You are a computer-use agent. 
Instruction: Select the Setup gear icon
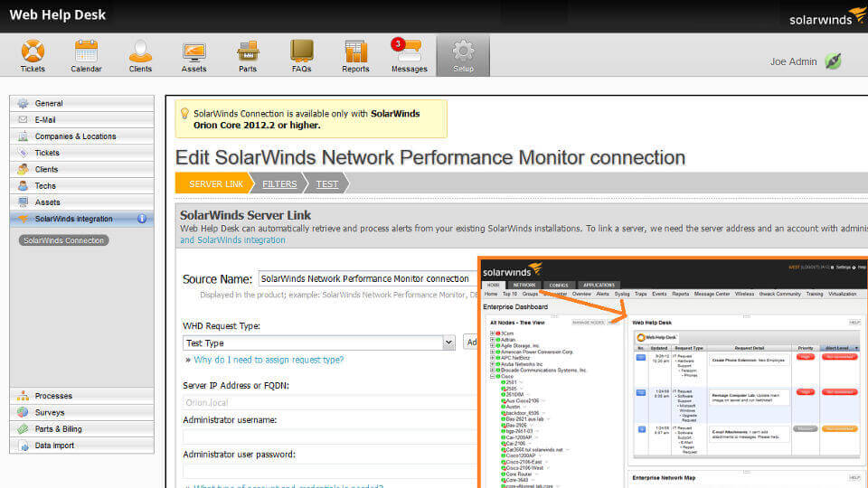point(463,56)
